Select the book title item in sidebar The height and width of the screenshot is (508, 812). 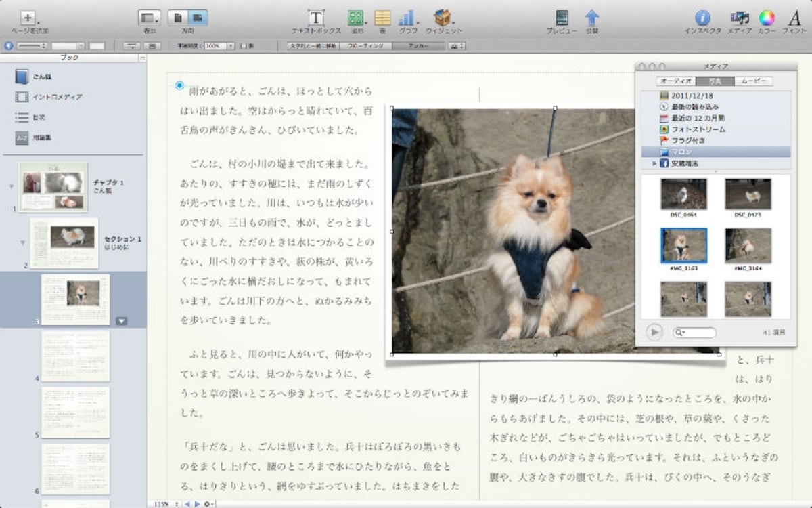click(x=34, y=77)
